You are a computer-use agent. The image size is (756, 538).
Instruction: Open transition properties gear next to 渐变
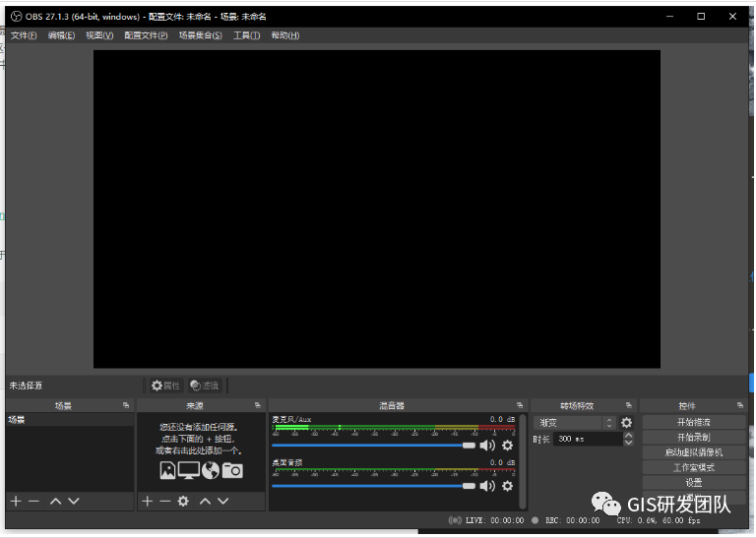coord(626,423)
